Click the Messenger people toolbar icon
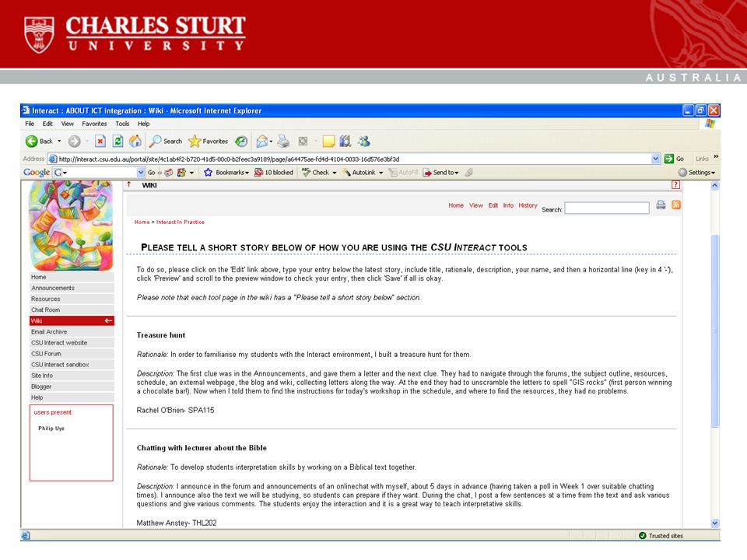The height and width of the screenshot is (560, 747). [364, 141]
